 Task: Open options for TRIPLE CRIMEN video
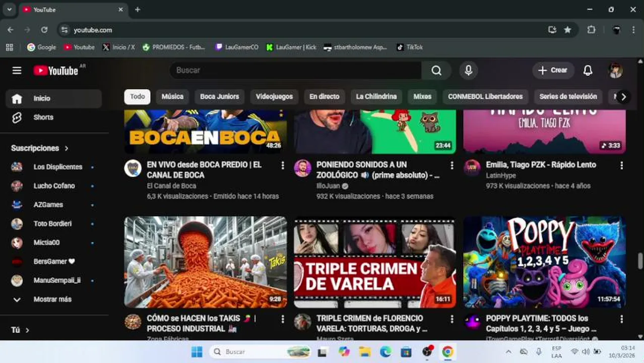point(452,319)
